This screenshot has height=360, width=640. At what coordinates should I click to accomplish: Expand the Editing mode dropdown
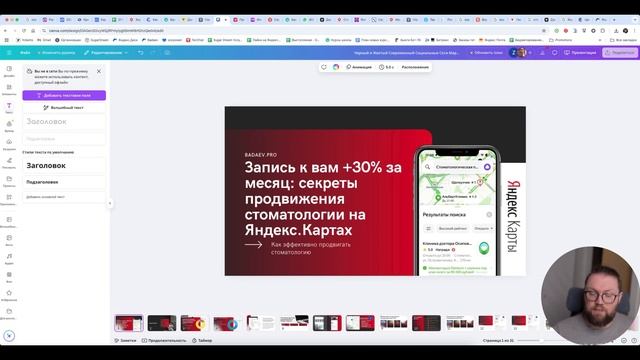[106, 53]
